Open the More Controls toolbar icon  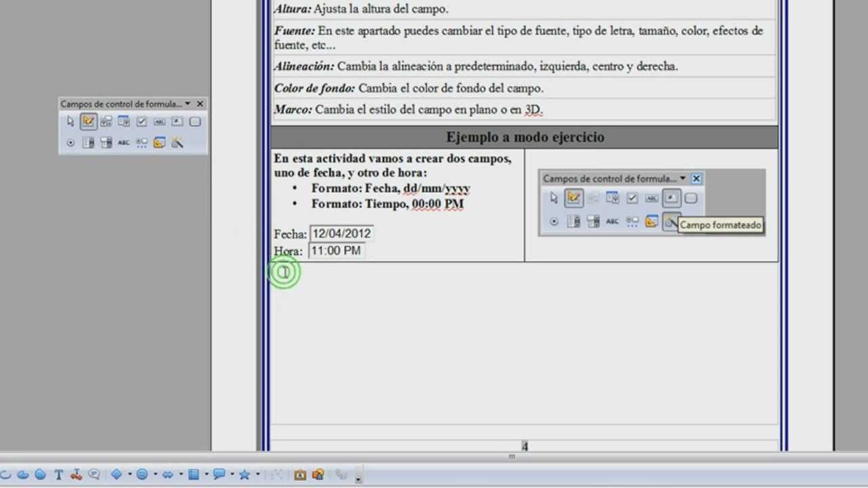point(142,143)
